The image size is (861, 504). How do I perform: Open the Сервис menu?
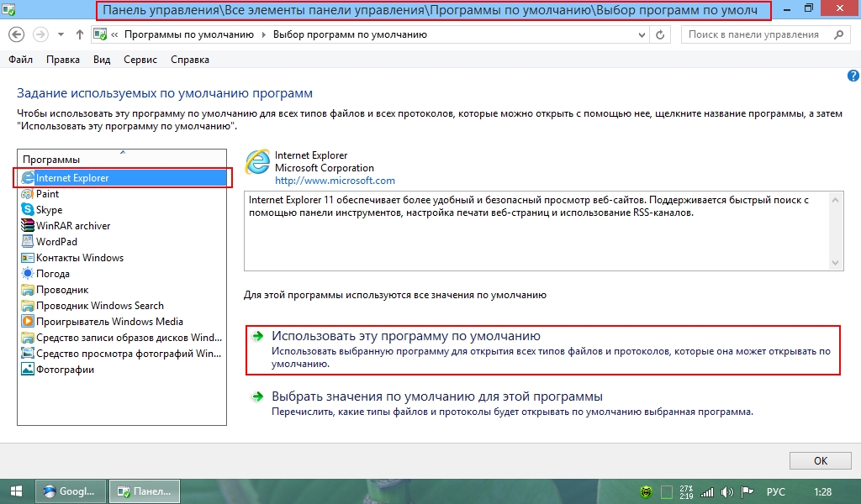click(140, 60)
